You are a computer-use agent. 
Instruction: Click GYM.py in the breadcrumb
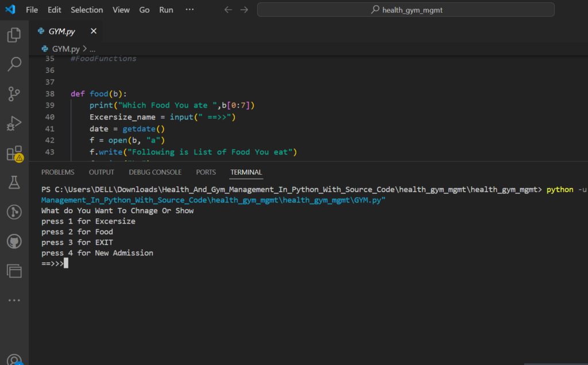[66, 49]
